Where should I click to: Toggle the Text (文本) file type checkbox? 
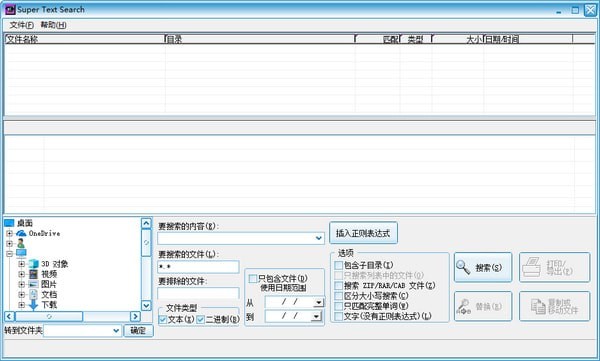point(163,319)
